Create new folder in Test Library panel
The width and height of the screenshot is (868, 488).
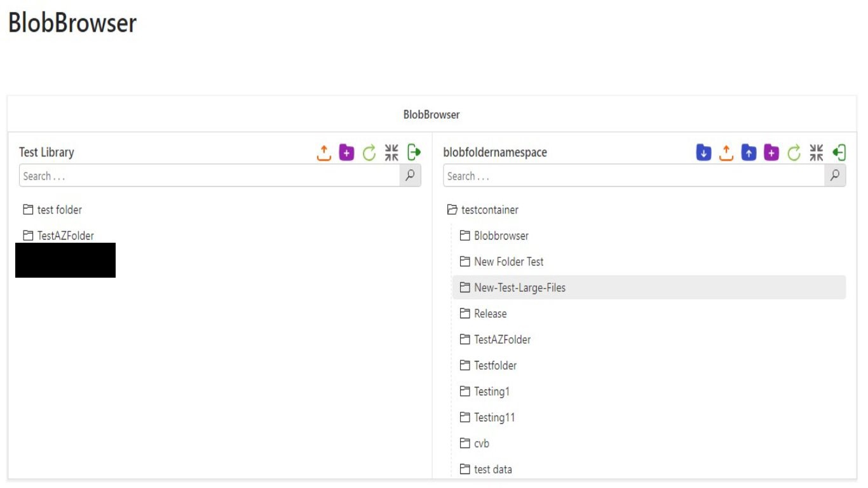[346, 152]
